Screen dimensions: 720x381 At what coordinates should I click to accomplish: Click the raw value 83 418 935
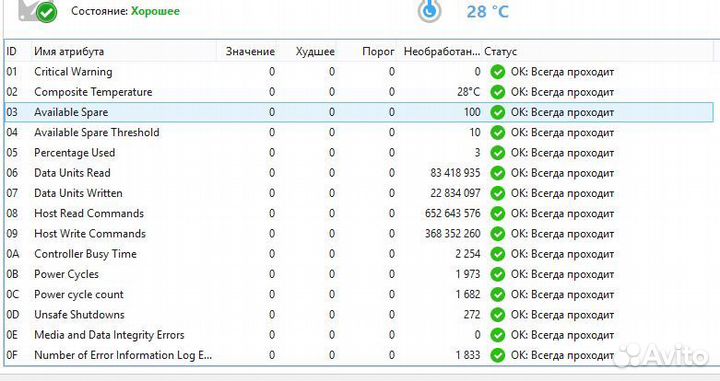click(455, 173)
